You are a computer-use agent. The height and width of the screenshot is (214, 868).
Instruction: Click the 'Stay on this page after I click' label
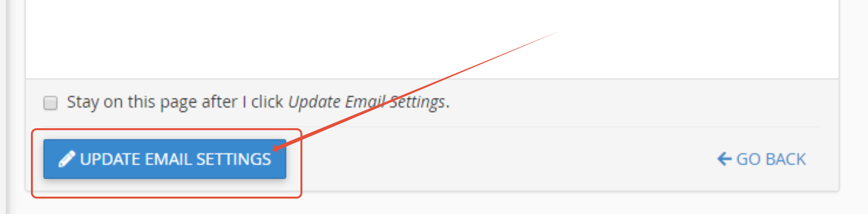point(175,102)
